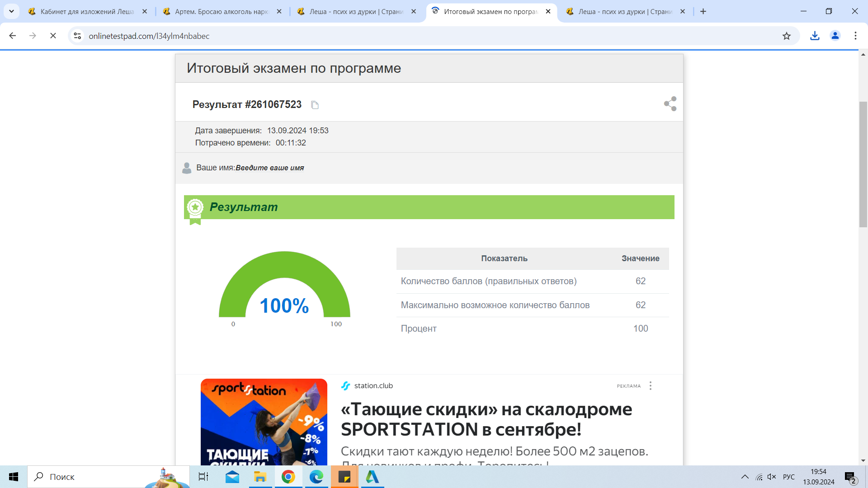This screenshot has width=868, height=488.
Task: Stop page loading with X button
Action: click(x=53, y=36)
